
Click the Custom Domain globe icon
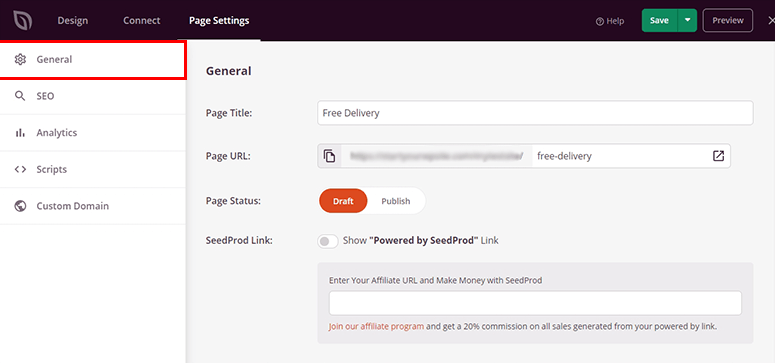20,206
